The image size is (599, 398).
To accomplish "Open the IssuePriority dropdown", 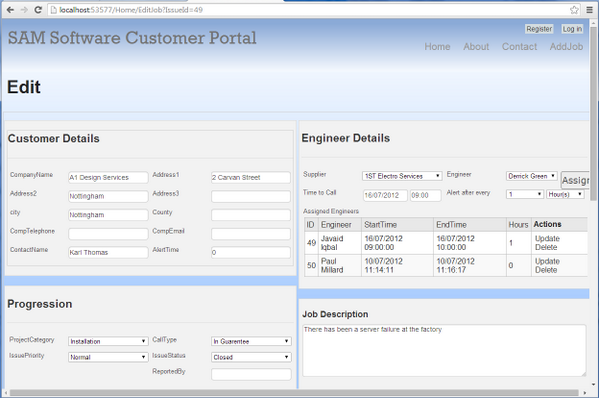I will 108,357.
